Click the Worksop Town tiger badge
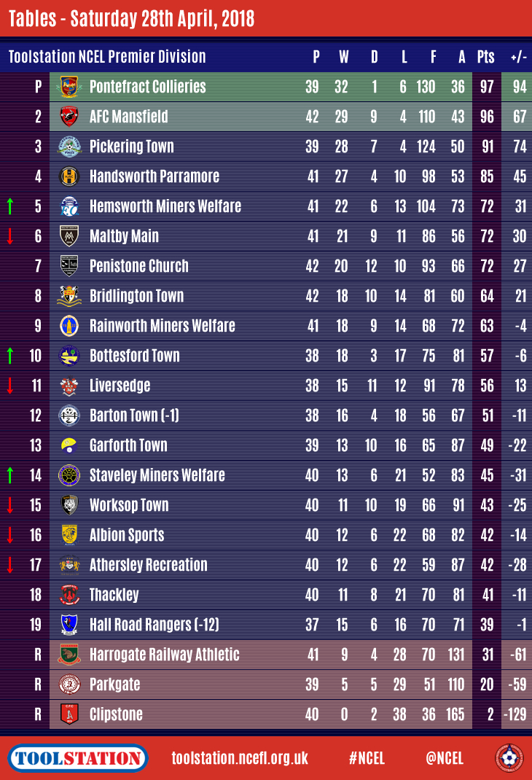The image size is (532, 780). pos(69,505)
